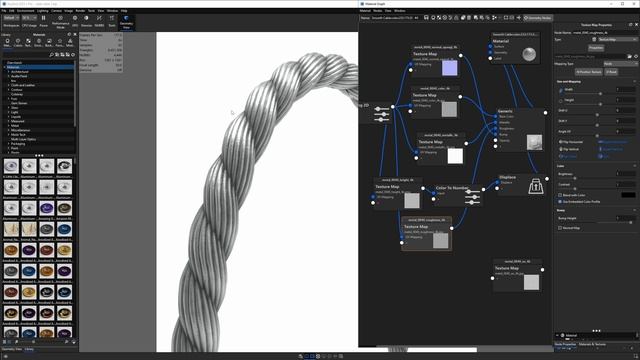Click the Material node preview sphere
This screenshot has height=360, width=640.
529,54
